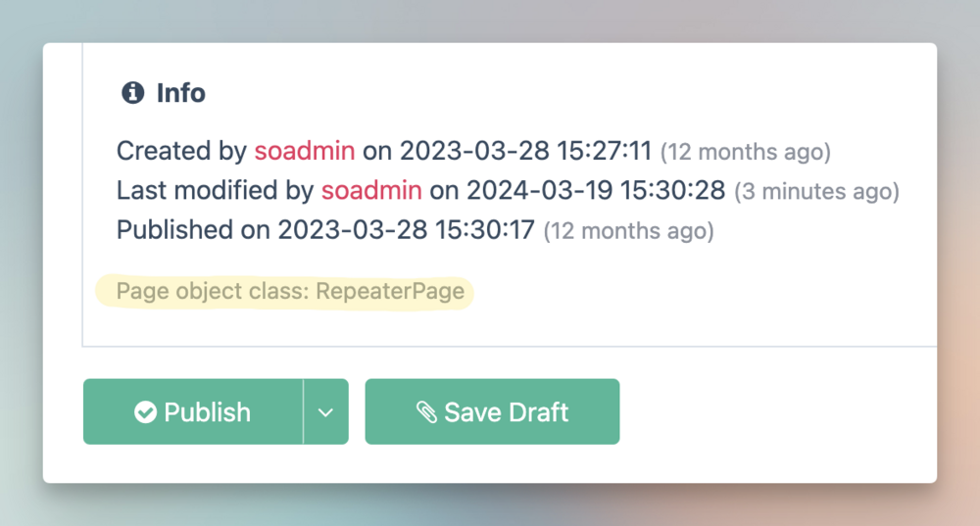Click the "Created by" text

tap(181, 152)
